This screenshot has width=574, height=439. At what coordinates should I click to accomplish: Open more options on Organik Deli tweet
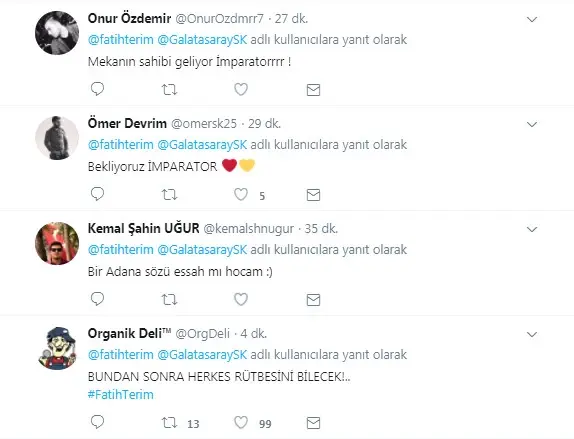(x=532, y=334)
